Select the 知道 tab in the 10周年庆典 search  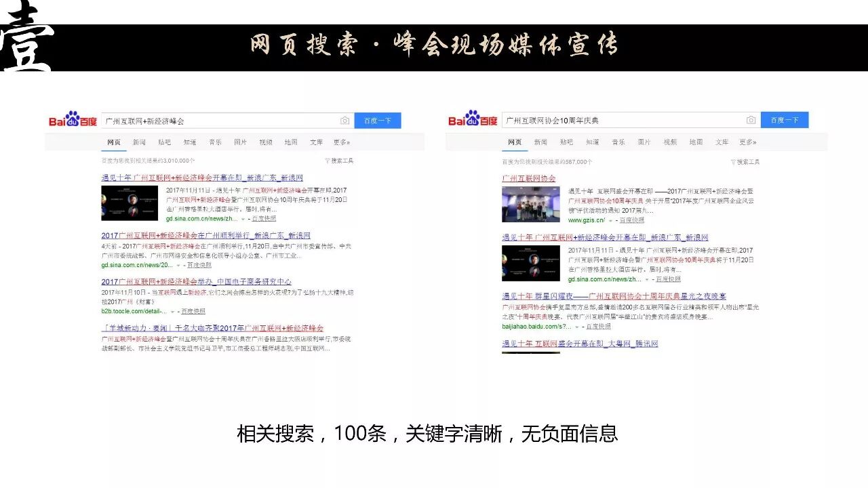(x=593, y=142)
